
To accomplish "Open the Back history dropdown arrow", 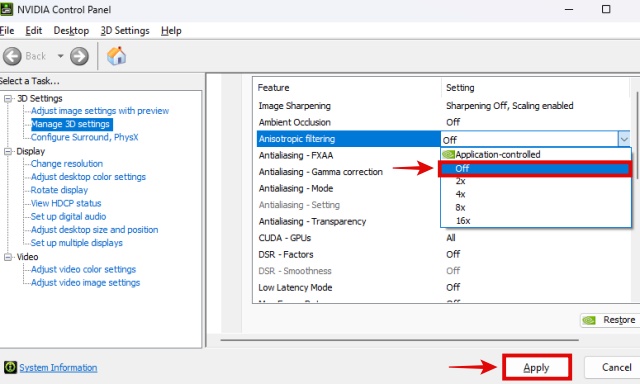I will (60, 56).
